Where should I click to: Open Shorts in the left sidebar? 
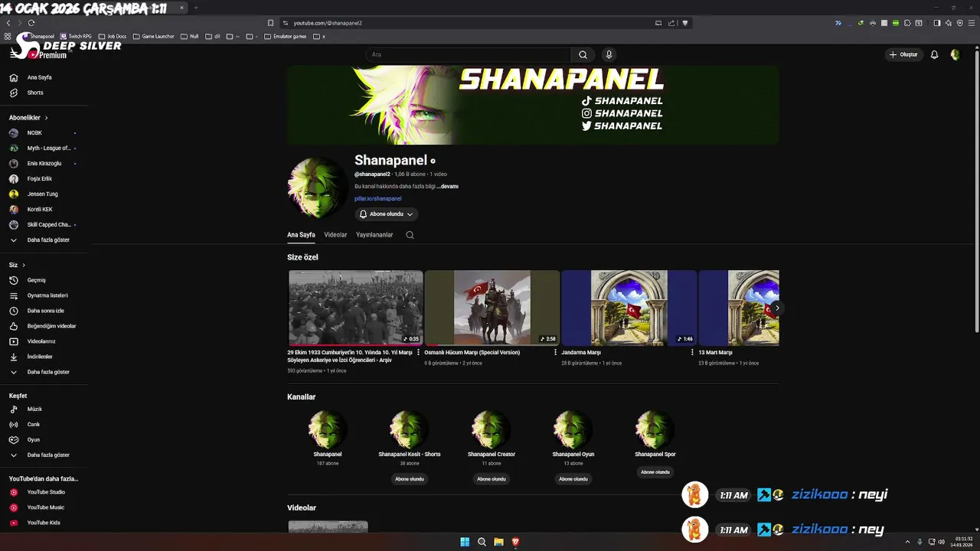(x=35, y=93)
